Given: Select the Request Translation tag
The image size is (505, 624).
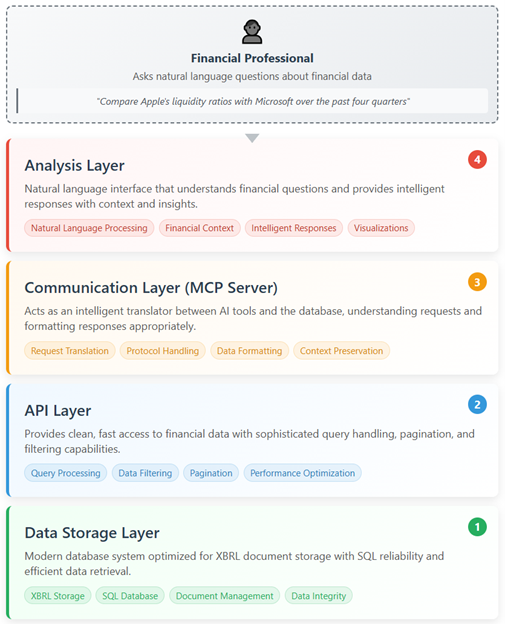Looking at the screenshot, I should [70, 351].
